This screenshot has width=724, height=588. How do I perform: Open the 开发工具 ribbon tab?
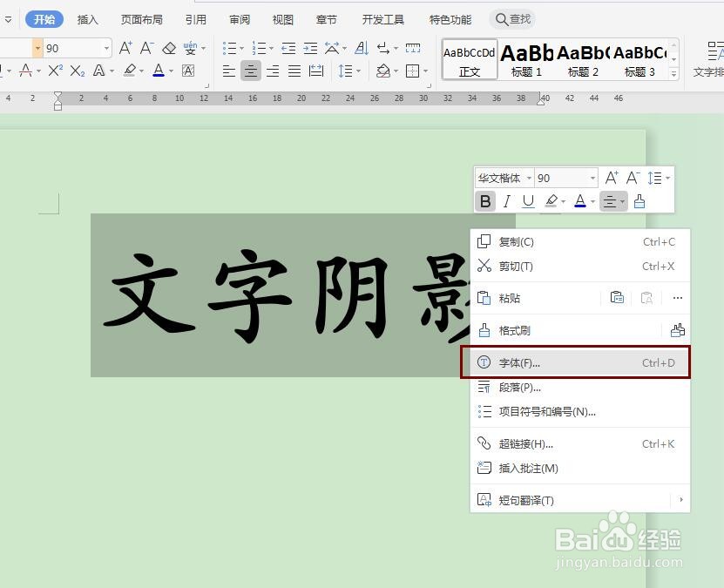coord(383,19)
